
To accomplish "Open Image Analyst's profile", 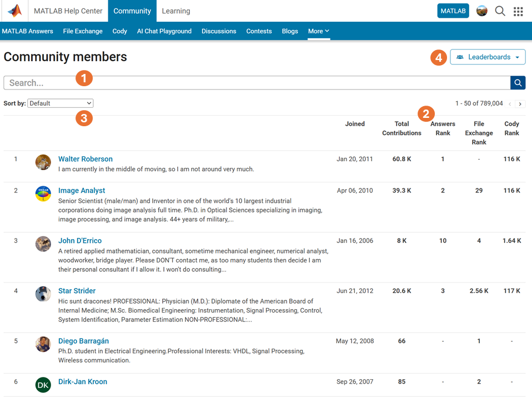I will click(x=82, y=191).
